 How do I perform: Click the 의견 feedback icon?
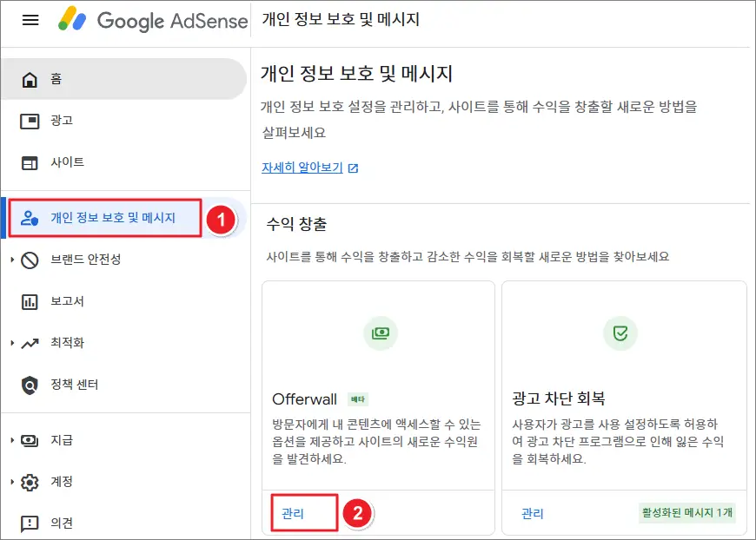pyautogui.click(x=30, y=523)
